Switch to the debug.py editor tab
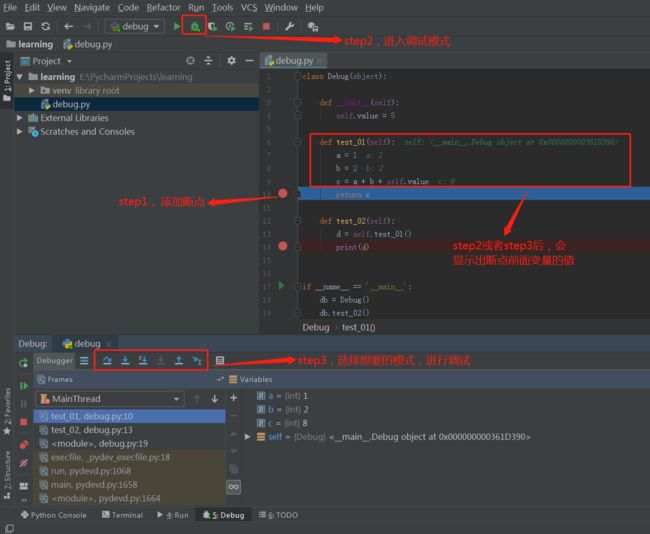This screenshot has width=650, height=534. (294, 61)
